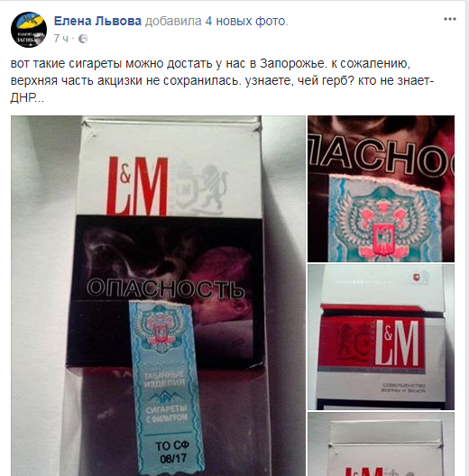
Task: Click the white L&M logo on red pack
Action: 397,343
